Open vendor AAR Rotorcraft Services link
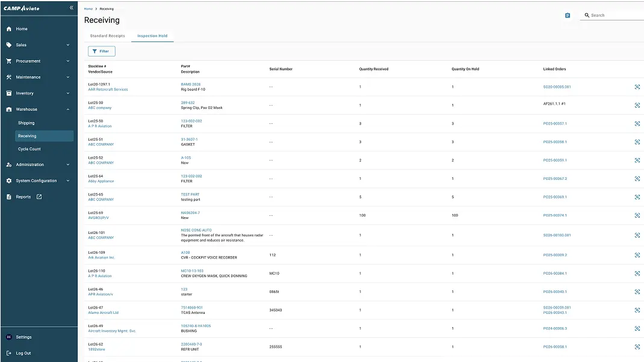The width and height of the screenshot is (644, 362). click(108, 90)
